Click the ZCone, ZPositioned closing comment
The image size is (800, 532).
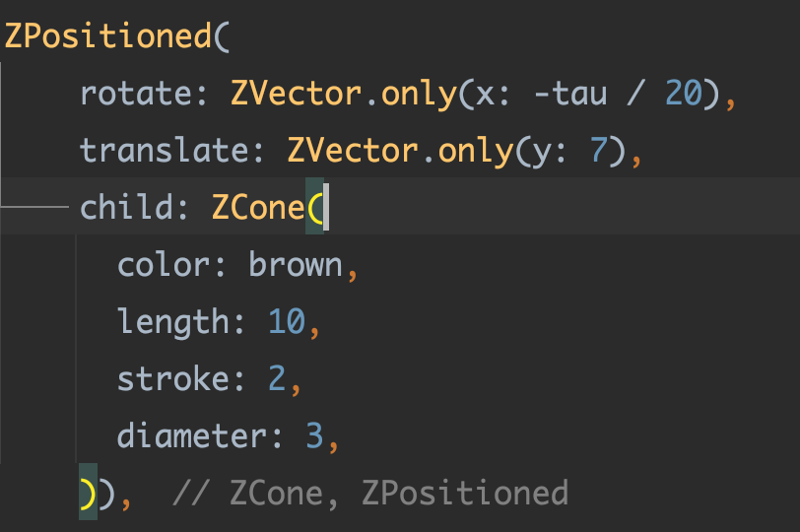coord(370,494)
